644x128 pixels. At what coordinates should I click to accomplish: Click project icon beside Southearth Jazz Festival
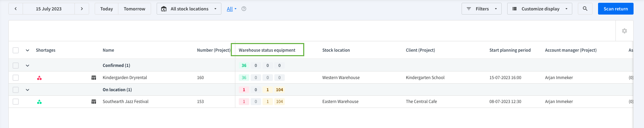[94, 102]
